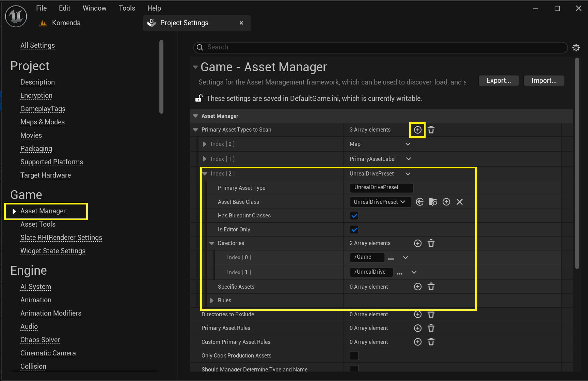Collapse the Game - Asset Manager header
This screenshot has height=381, width=588.
click(195, 67)
